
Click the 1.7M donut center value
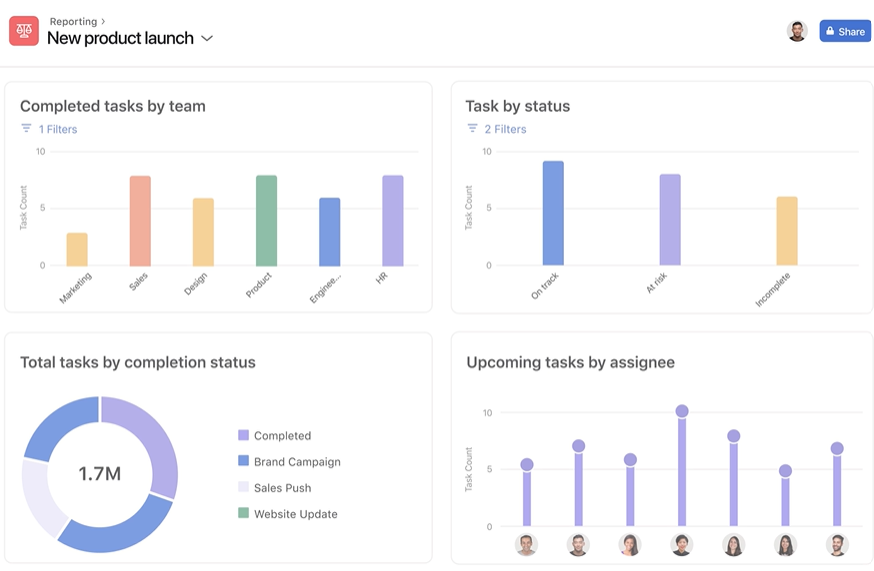(100, 473)
